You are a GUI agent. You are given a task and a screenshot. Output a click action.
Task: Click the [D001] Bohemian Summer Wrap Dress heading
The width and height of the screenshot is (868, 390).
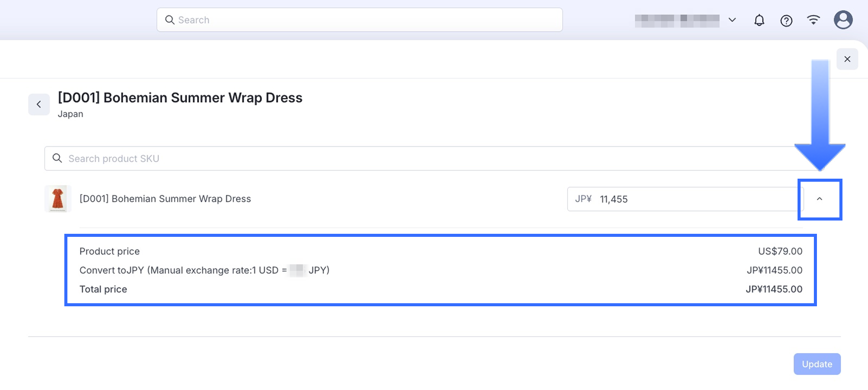click(180, 97)
